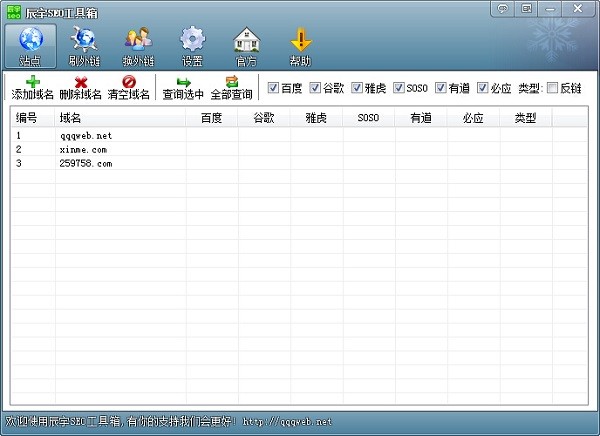The image size is (600, 436).
Task: Open the http://qqqweb.net status bar link
Action: [x=287, y=422]
